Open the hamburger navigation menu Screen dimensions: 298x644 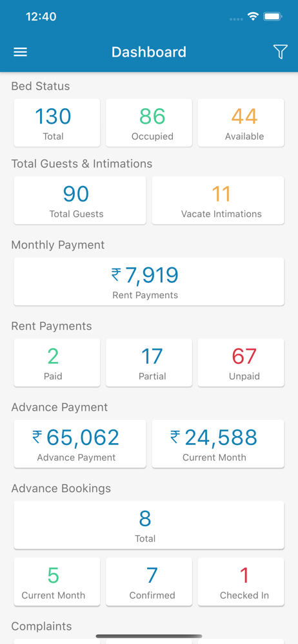20,52
